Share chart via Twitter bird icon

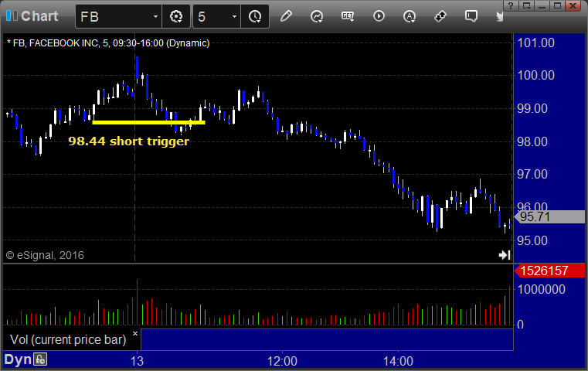point(499,16)
